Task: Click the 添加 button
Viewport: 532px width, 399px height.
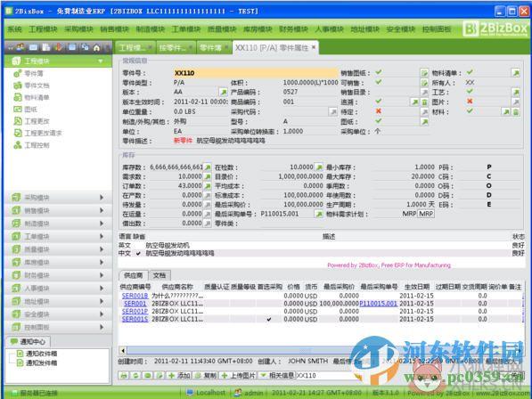Action: [x=179, y=376]
